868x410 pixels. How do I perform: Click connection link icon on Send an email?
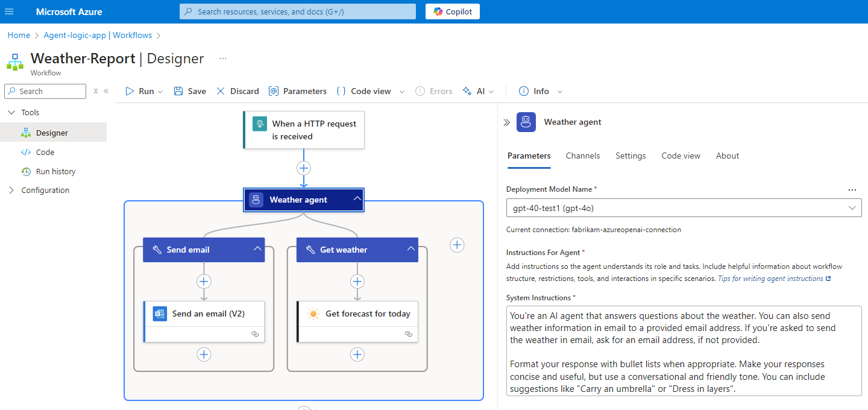point(255,333)
